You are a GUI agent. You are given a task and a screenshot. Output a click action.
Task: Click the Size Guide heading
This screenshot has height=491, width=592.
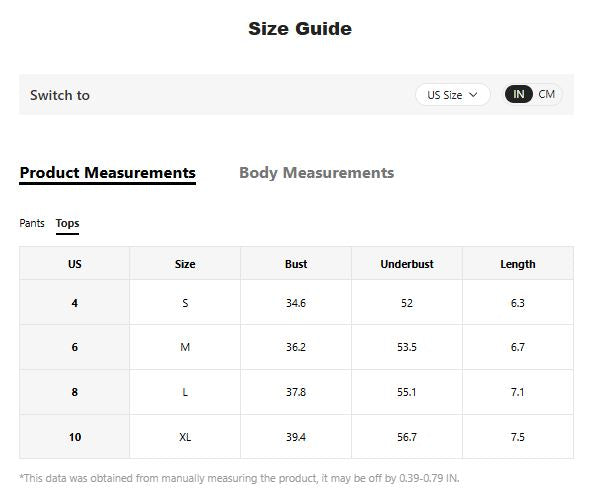300,29
